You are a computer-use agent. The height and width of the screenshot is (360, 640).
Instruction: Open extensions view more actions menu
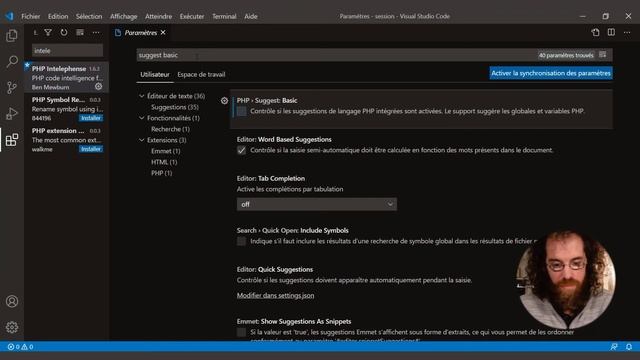[96, 32]
